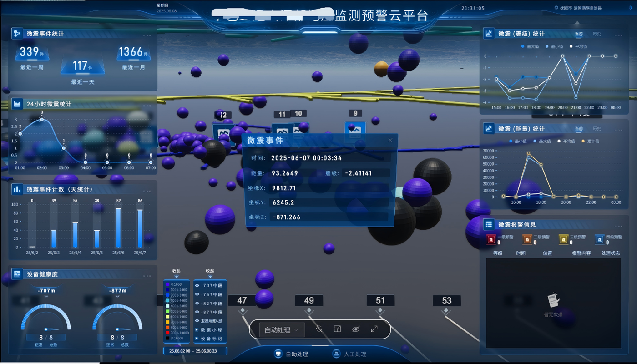Screen dimensions: 637x364
Task: Click the 微震(震级)统计 chart icon
Action: [489, 33]
